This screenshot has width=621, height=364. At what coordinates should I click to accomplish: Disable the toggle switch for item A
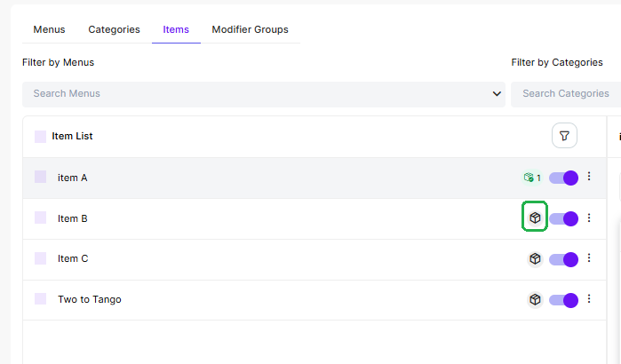click(563, 178)
